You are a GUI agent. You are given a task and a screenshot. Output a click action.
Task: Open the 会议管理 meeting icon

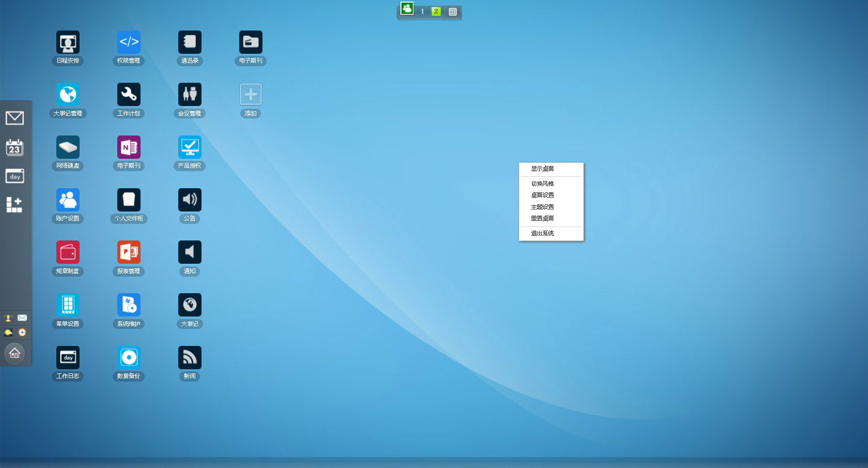click(190, 95)
